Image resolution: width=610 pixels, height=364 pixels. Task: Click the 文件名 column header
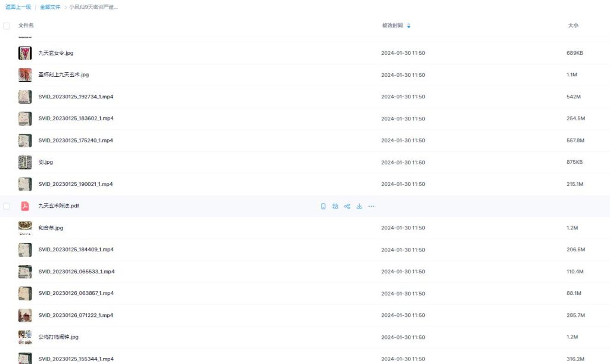pos(26,26)
